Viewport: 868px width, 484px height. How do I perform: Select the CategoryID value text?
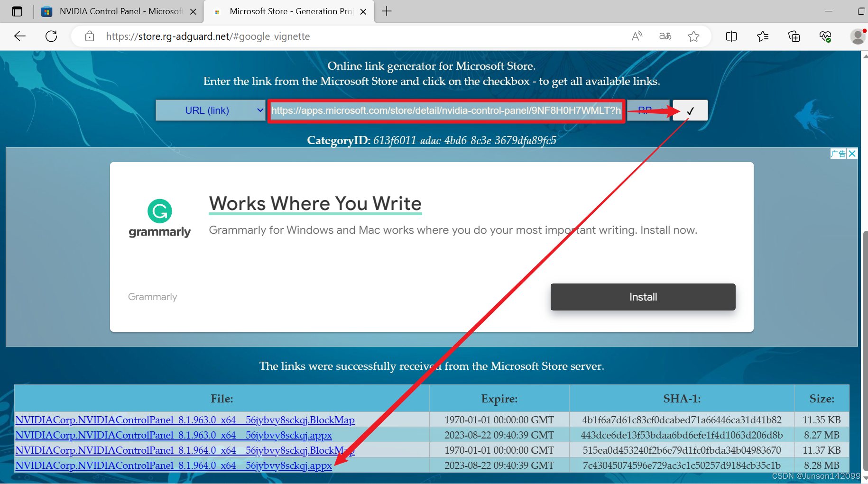[465, 140]
